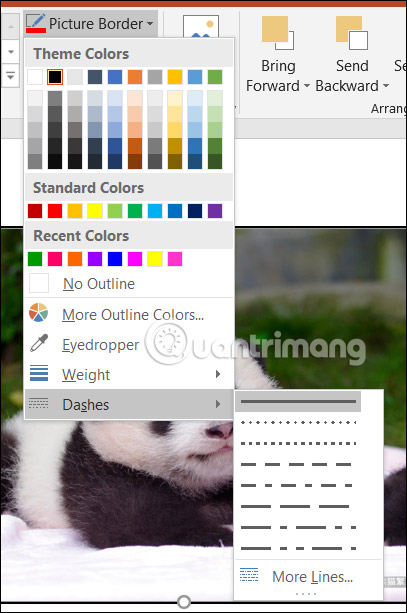This screenshot has height=613, width=407.
Task: Expand the Send Backward arrow
Action: [x=385, y=86]
